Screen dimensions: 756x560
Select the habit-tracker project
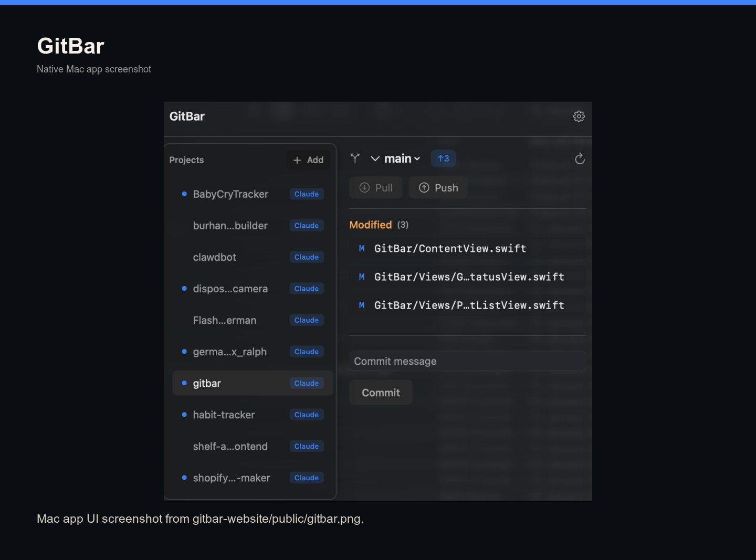(253, 415)
